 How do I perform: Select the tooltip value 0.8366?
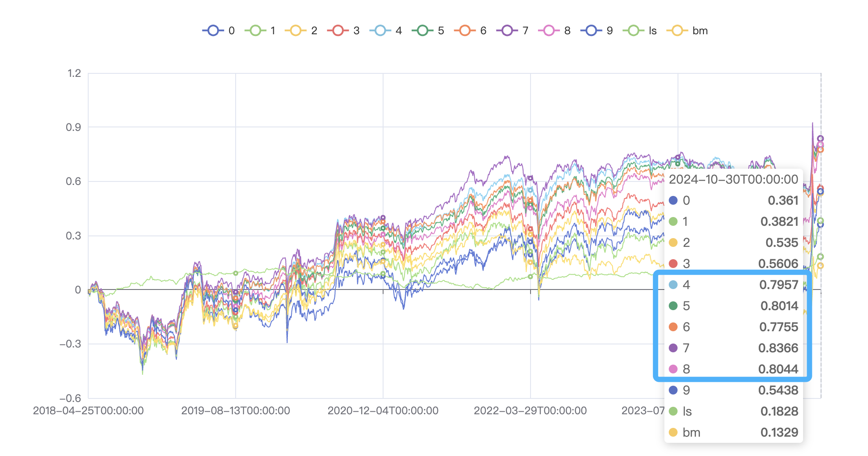tap(778, 348)
